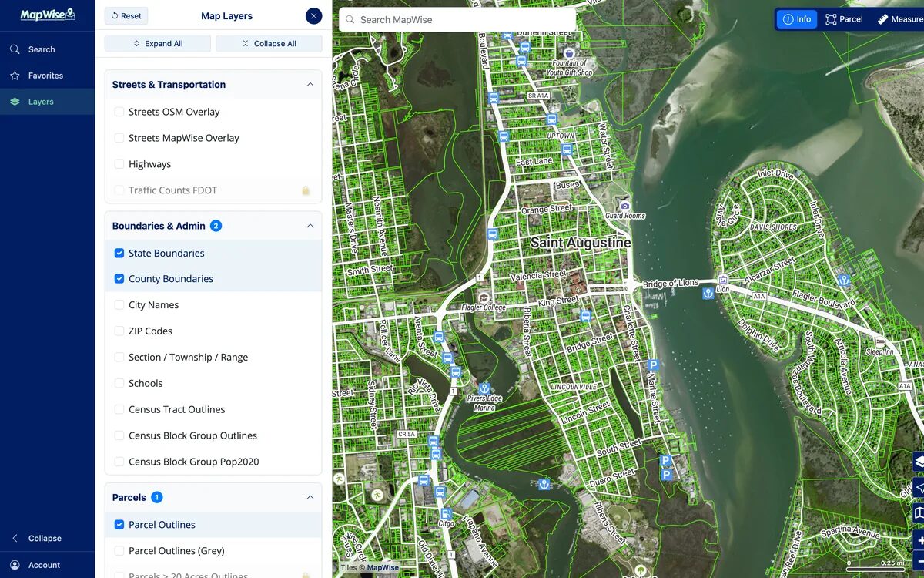Enable Section / Township / Range layer
This screenshot has width=924, height=578.
pos(119,357)
